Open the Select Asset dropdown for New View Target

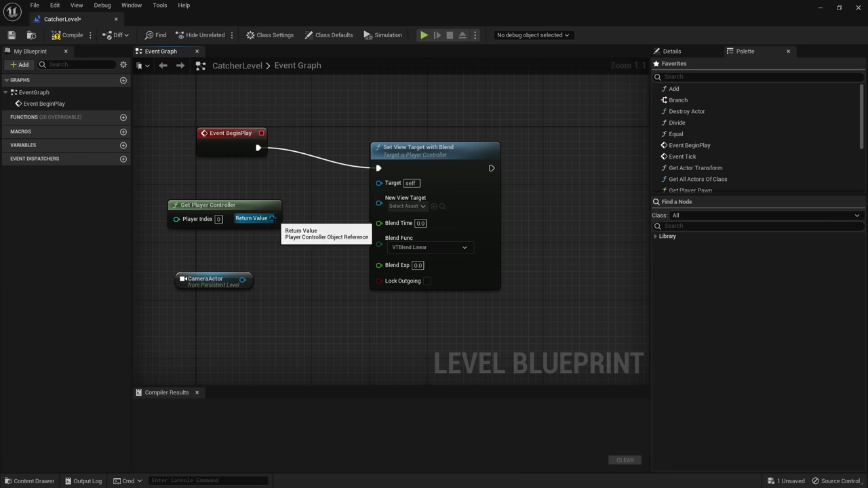pos(407,206)
